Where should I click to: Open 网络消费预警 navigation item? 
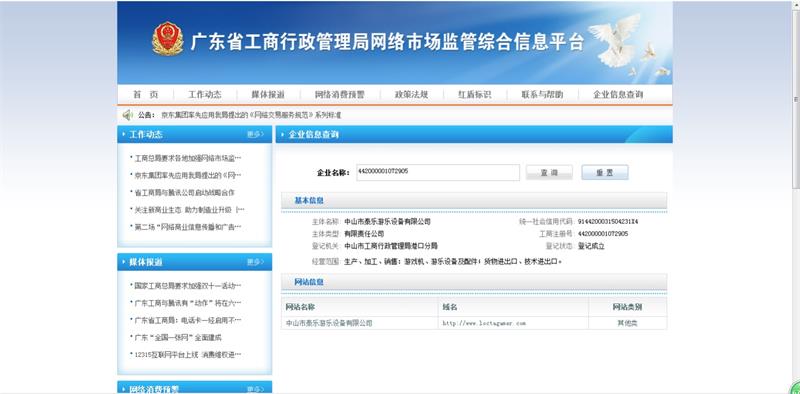click(339, 94)
